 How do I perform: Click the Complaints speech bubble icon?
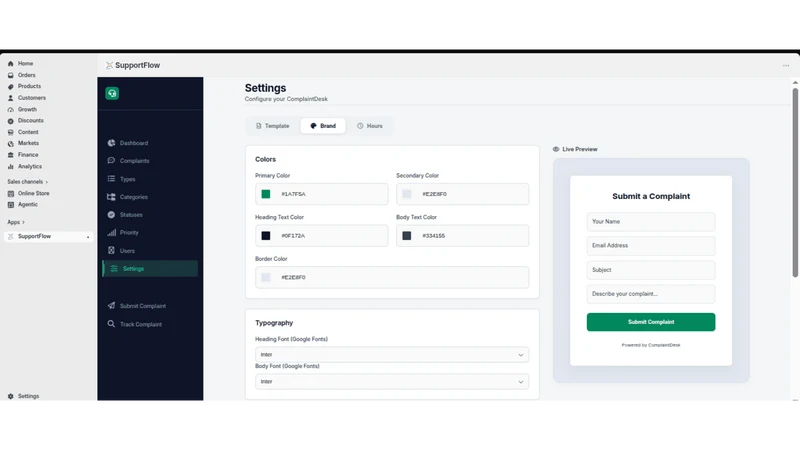[x=111, y=161]
